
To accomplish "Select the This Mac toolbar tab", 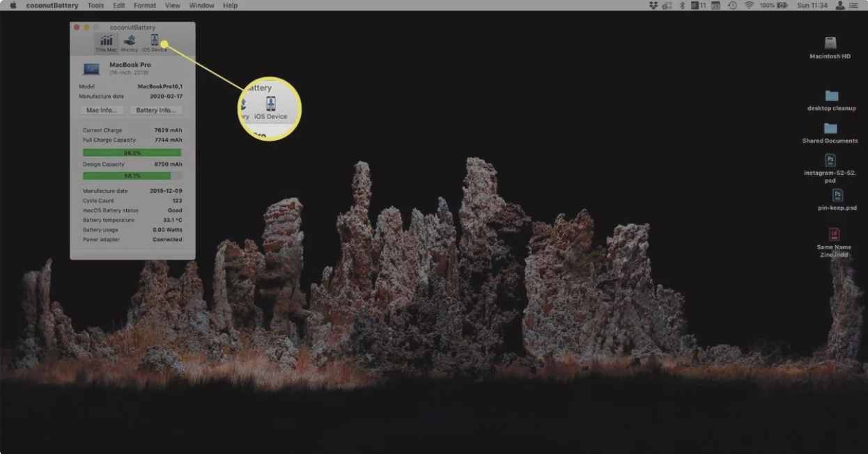I will (107, 42).
